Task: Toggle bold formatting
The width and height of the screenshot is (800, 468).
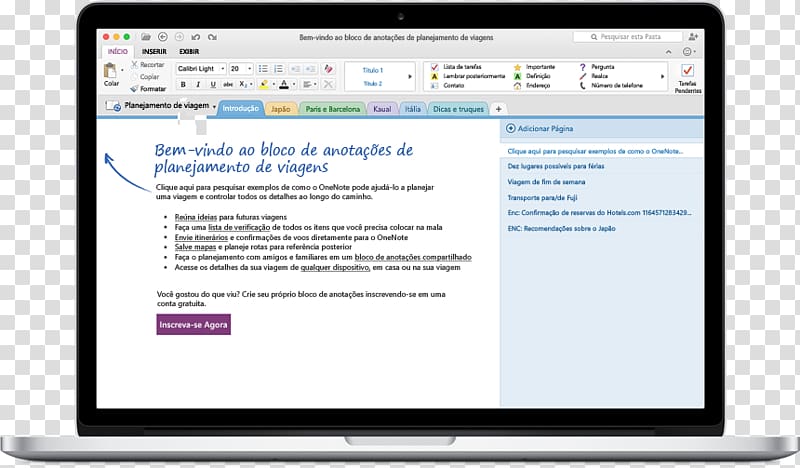Action: pyautogui.click(x=183, y=84)
